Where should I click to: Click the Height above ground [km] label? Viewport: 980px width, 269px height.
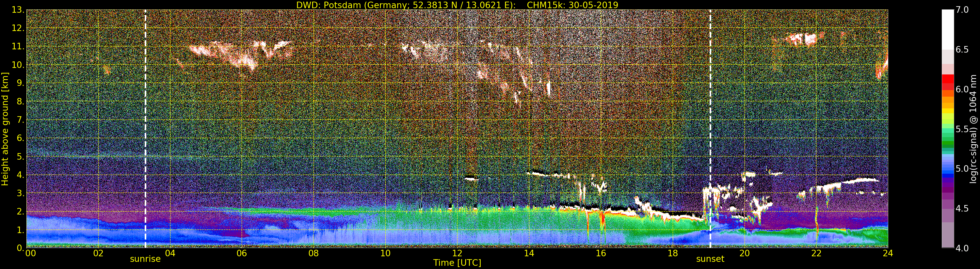point(5,129)
